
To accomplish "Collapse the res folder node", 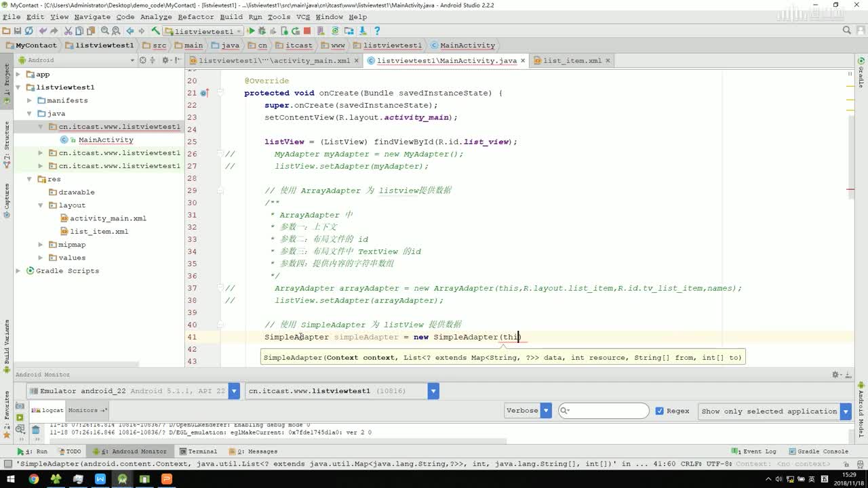I will [30, 179].
